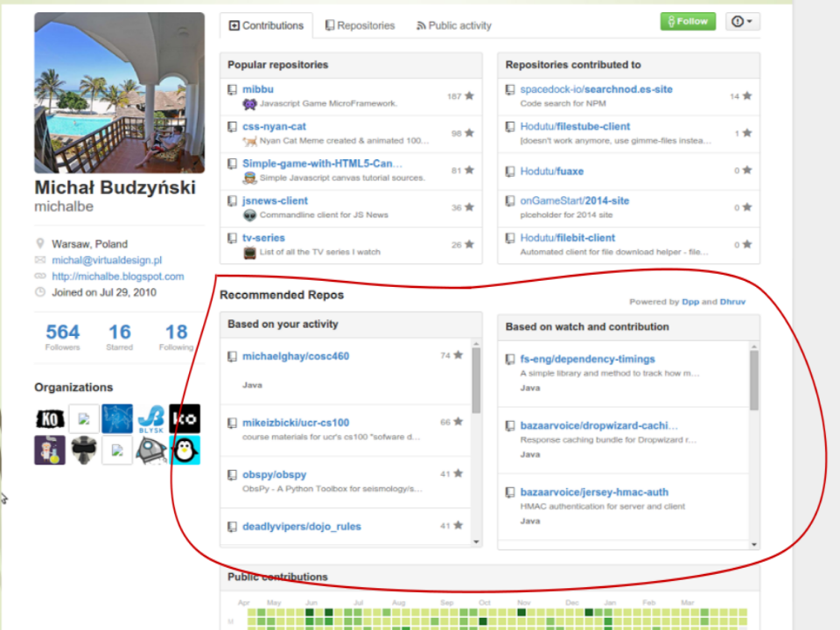Open spacedock-io/searchnod.es-site repository
Viewport: 840px width, 630px height.
pos(596,89)
